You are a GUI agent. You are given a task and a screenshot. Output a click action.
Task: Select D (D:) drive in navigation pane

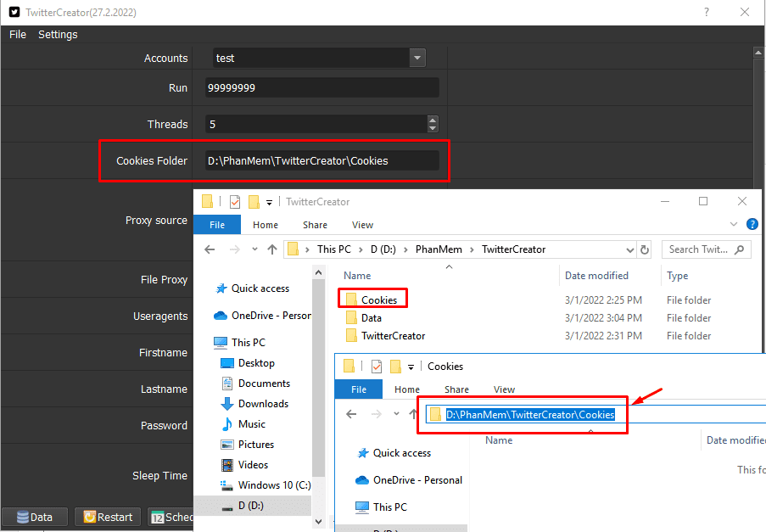click(x=250, y=506)
